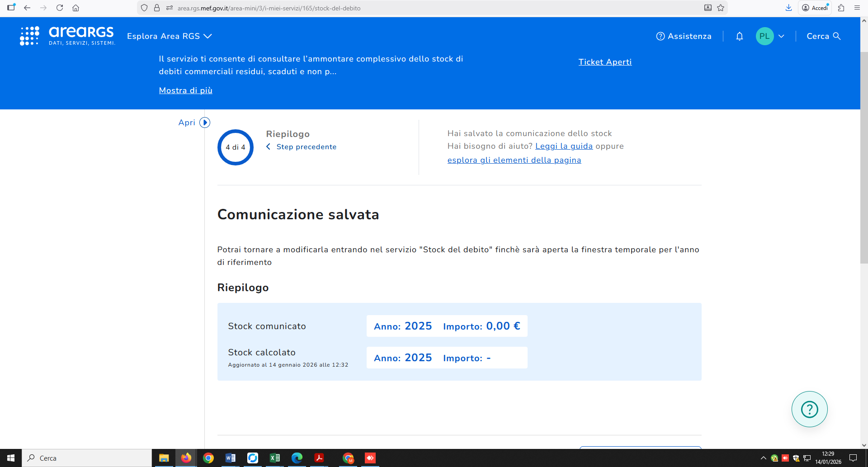Expand the description with Mostra di più

[x=186, y=90]
